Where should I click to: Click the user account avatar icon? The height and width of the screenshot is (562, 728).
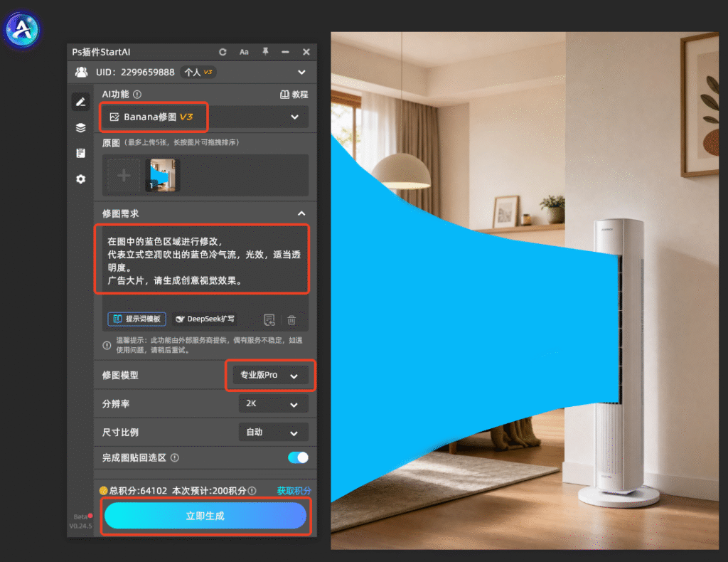81,72
